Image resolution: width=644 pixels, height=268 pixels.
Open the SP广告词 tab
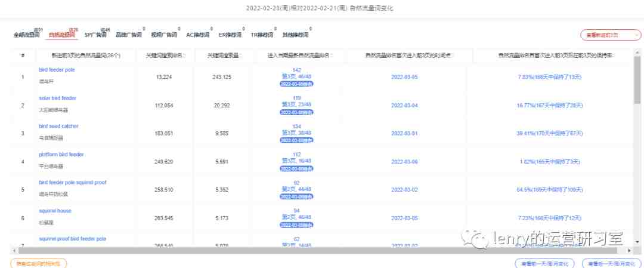(95, 35)
